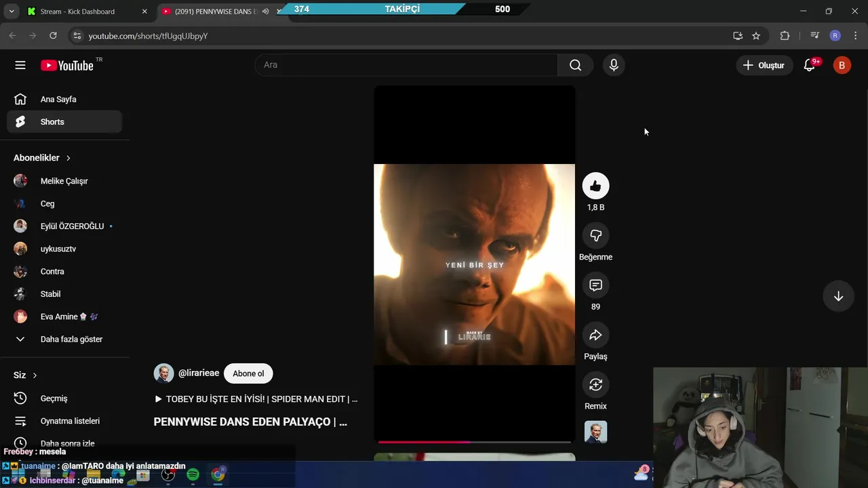Open Spotify from the taskbar
The image size is (868, 488).
(193, 474)
